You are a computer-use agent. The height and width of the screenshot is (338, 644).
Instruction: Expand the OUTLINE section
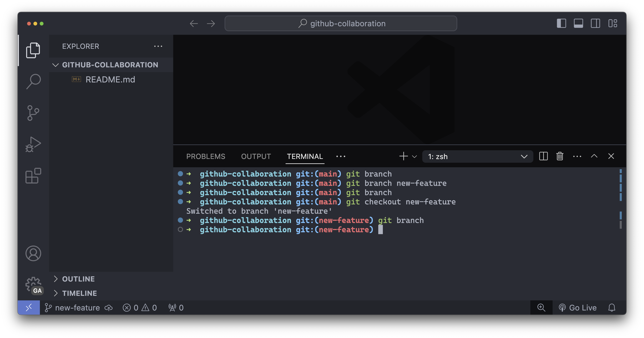78,279
